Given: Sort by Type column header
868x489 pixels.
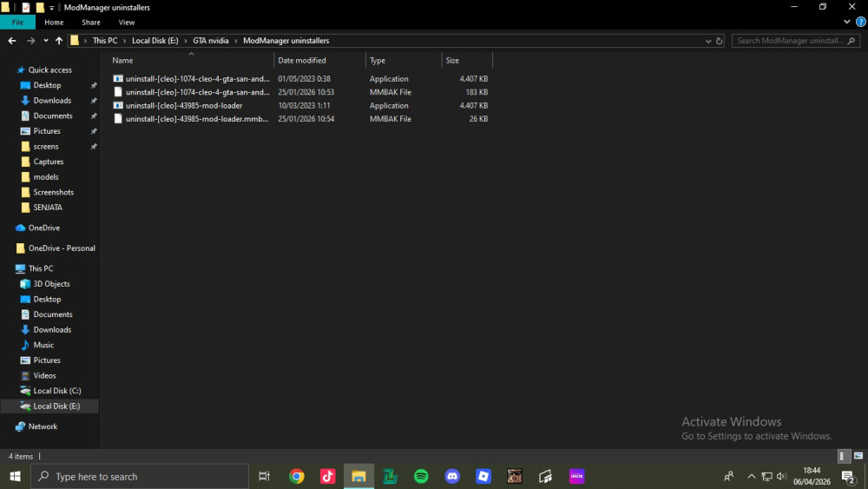Looking at the screenshot, I should point(404,60).
